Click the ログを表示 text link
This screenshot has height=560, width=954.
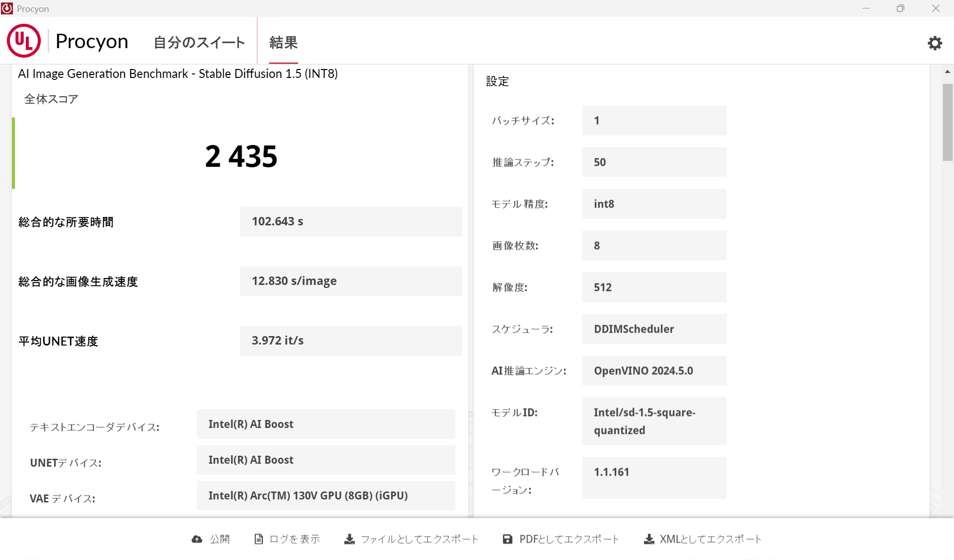[x=295, y=539]
